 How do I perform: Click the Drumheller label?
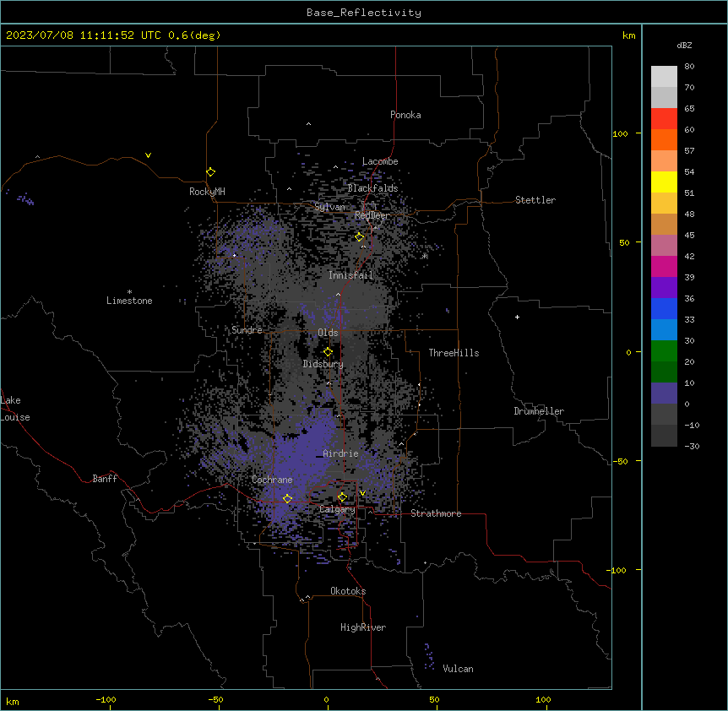(539, 411)
